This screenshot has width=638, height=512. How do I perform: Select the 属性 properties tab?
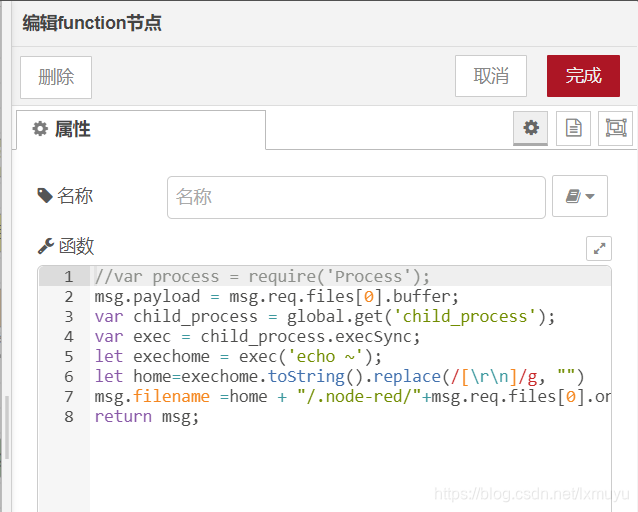coord(141,130)
